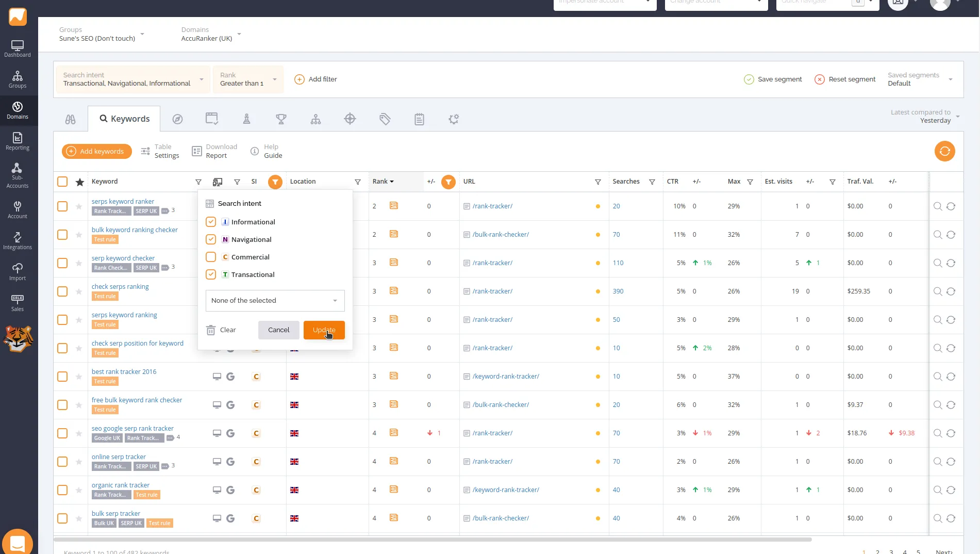Open the 'None of the selected' dropdown
The image size is (980, 554).
point(275,300)
